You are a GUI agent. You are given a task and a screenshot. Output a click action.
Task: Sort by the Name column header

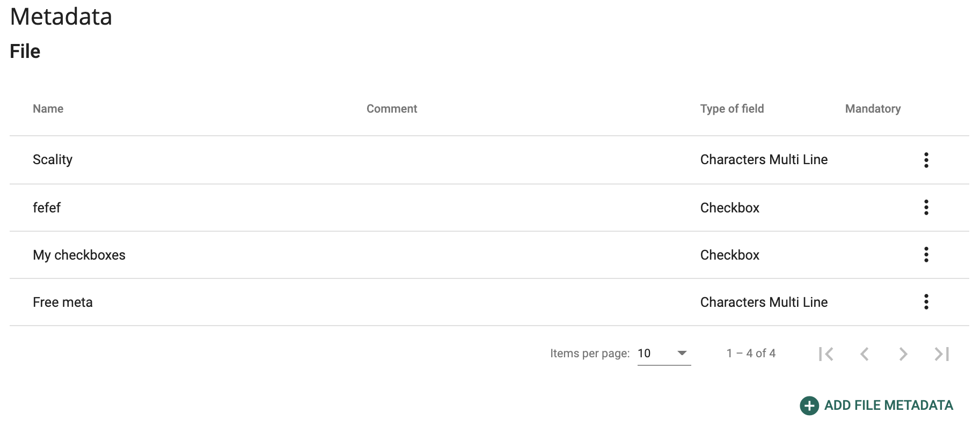click(48, 109)
